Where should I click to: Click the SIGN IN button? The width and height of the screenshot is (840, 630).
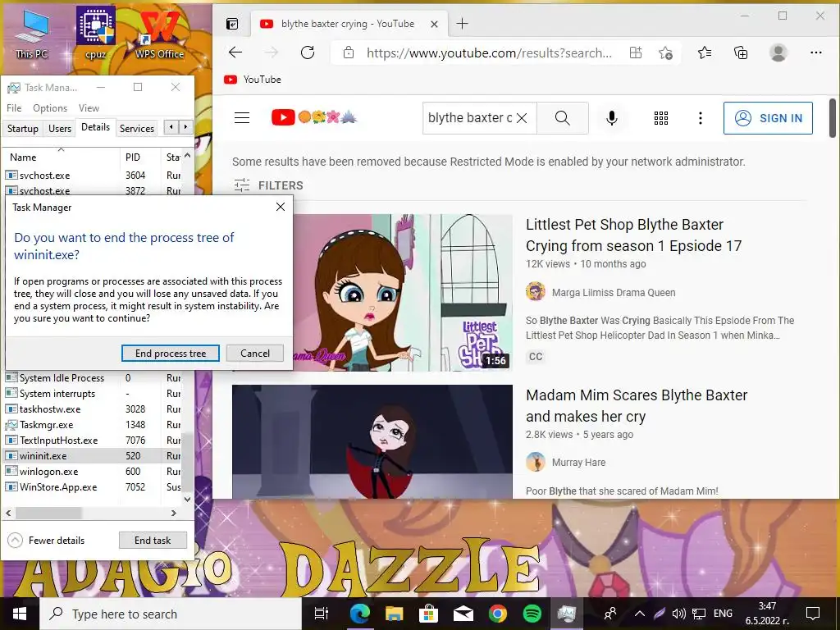click(768, 118)
